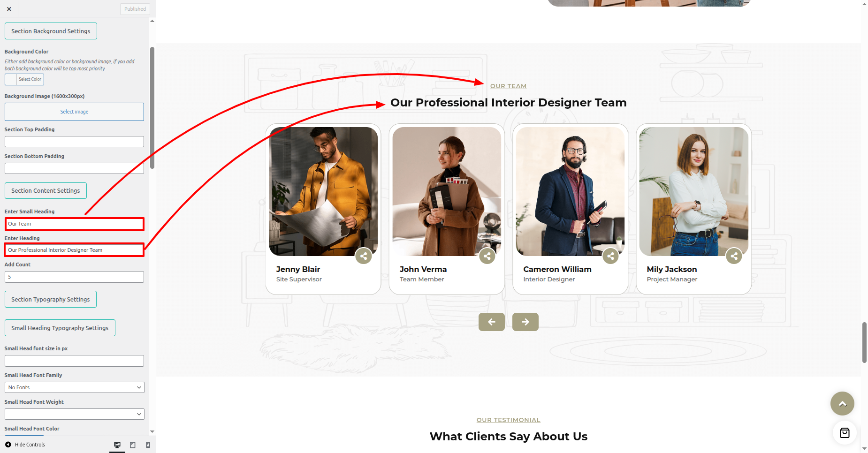Click the scroll-to-top chevron button
Viewport: 868px width, 453px height.
[842, 404]
